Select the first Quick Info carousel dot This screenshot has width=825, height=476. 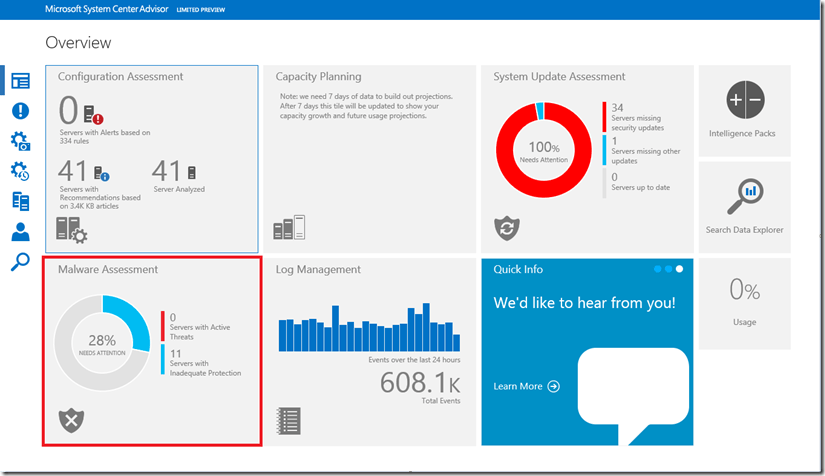pyautogui.click(x=657, y=269)
